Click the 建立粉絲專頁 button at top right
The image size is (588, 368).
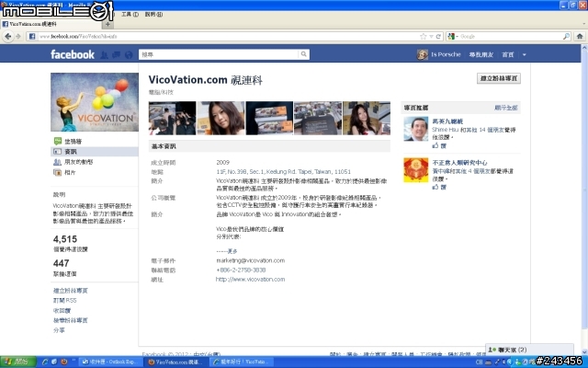[499, 78]
